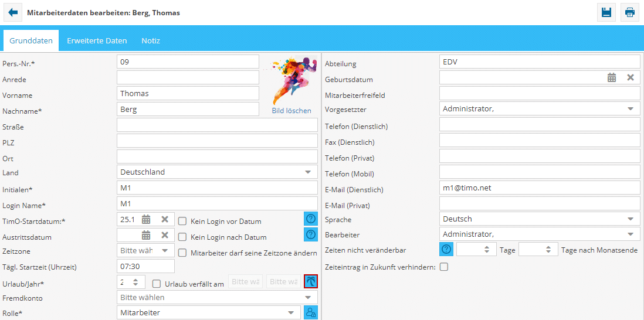Viewport: 644px width, 320px height.
Task: Click the back arrow icon
Action: tap(13, 12)
